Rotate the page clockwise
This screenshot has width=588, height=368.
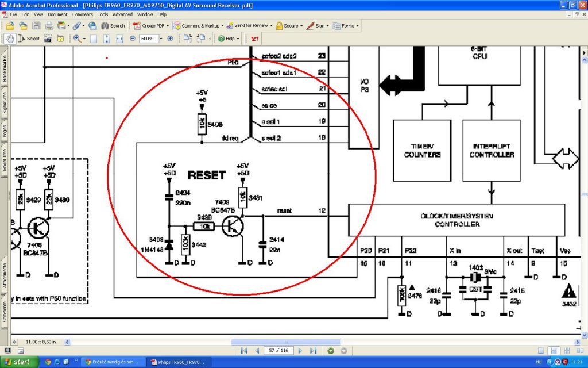click(188, 39)
